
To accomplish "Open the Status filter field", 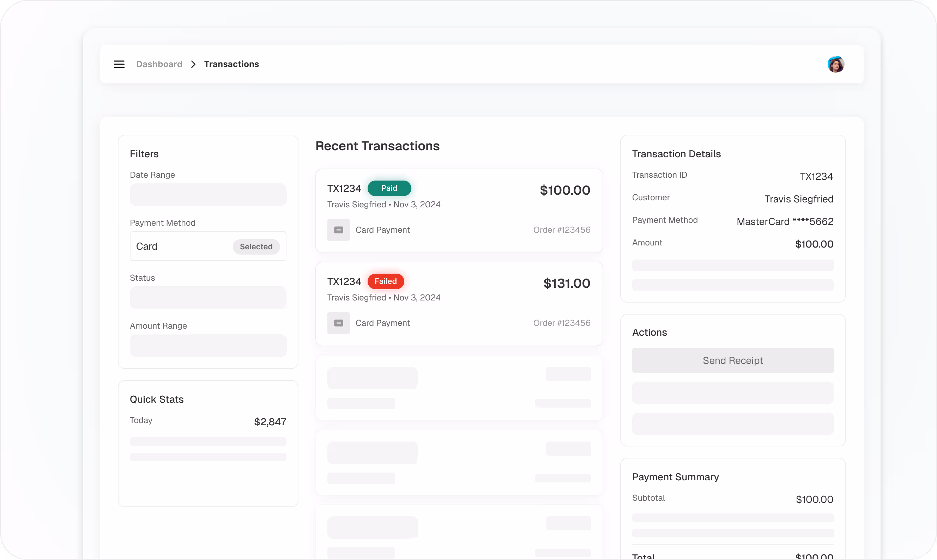I will [x=208, y=298].
